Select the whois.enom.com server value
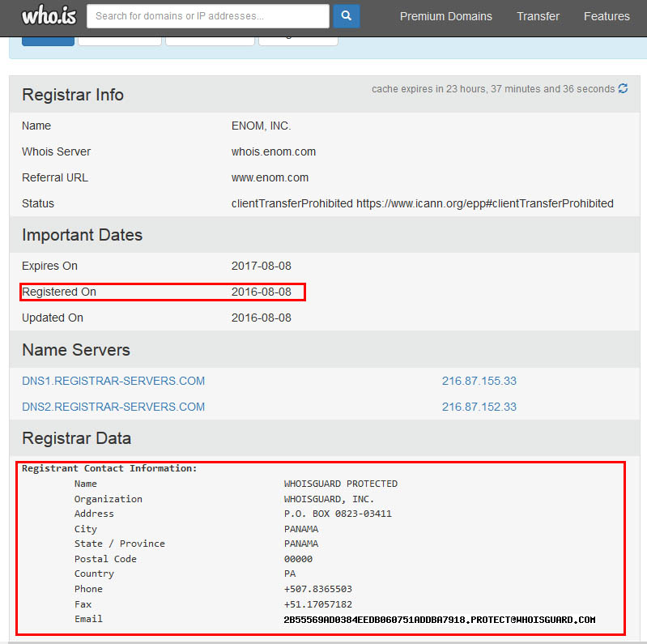The width and height of the screenshot is (647, 644). tap(274, 151)
